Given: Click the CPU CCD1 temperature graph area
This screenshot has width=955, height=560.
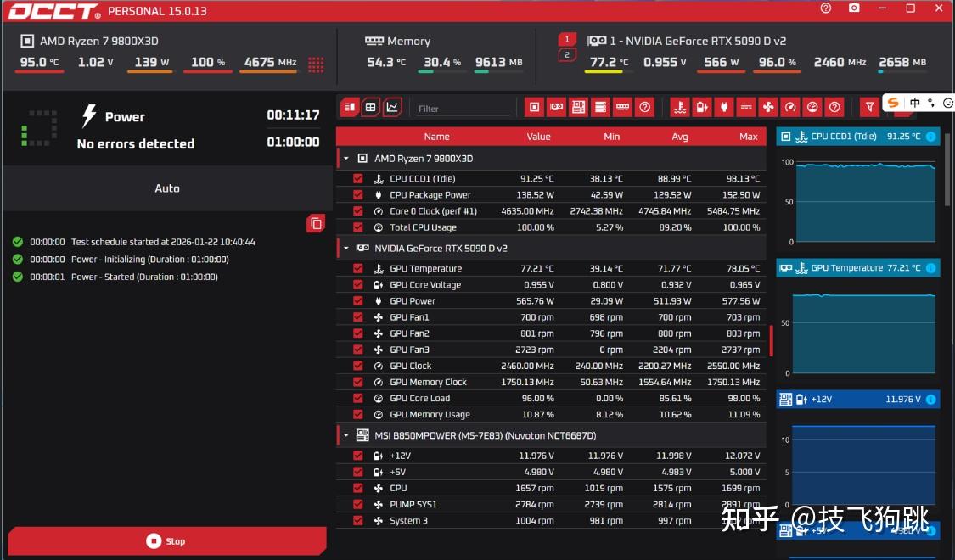Looking at the screenshot, I should pyautogui.click(x=866, y=202).
